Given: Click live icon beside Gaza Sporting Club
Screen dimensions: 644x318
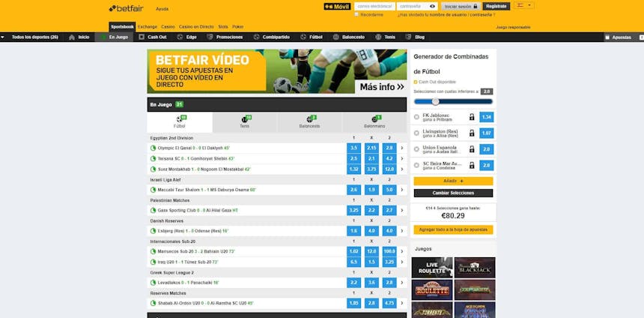Looking at the screenshot, I should pos(154,210).
